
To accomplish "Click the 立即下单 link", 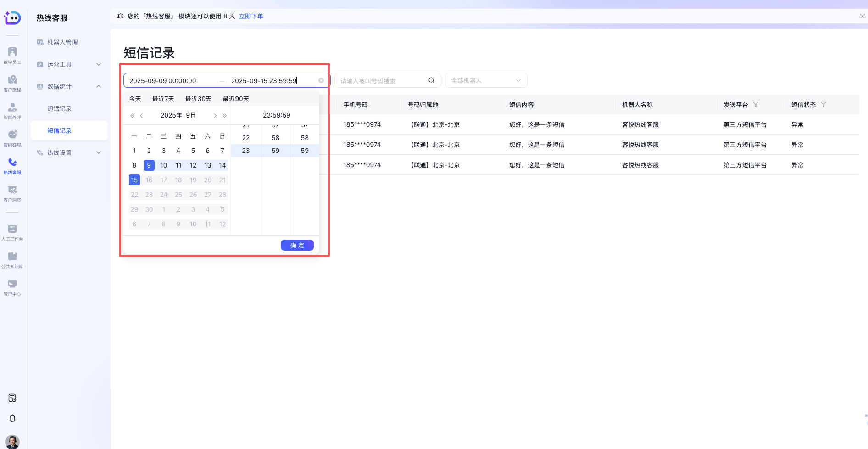I will click(x=251, y=16).
